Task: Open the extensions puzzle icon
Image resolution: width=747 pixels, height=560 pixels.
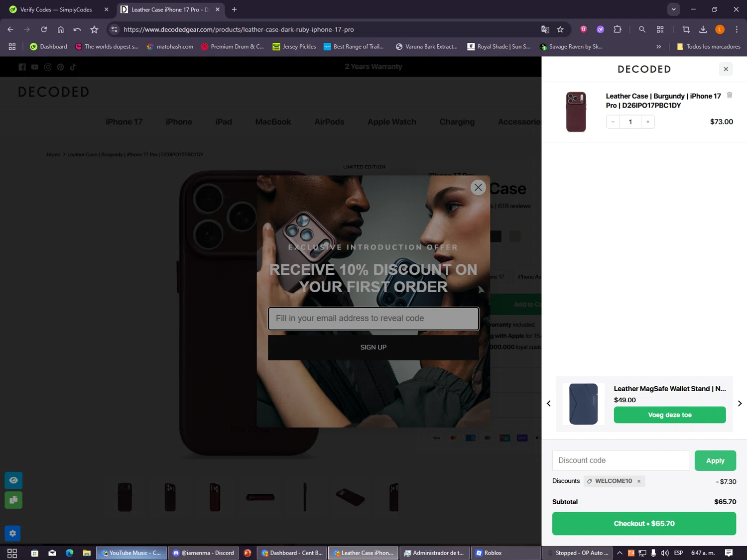Action: pos(618,29)
